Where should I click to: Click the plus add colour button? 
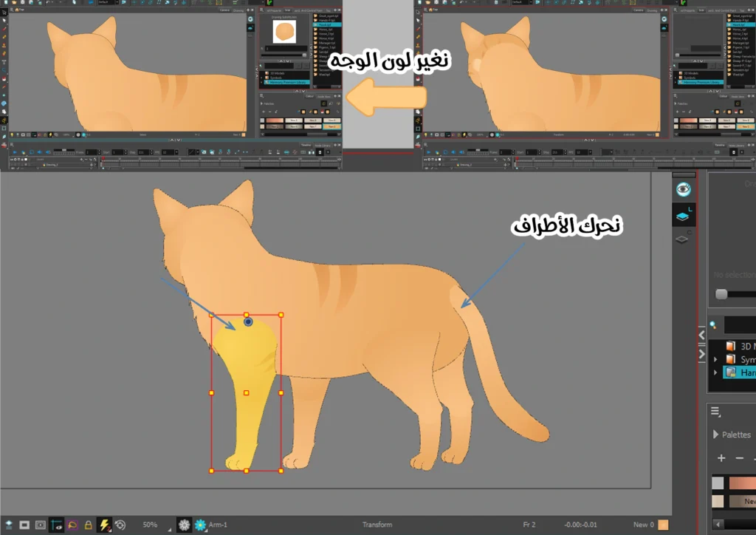[x=721, y=458]
